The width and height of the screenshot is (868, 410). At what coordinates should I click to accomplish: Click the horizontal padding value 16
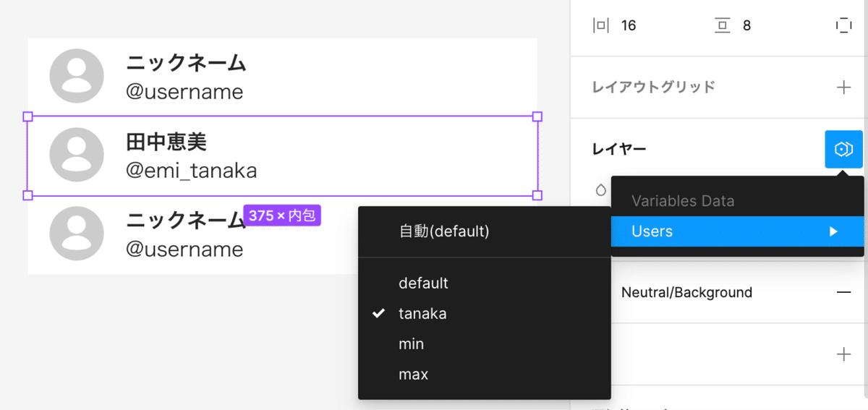click(x=629, y=25)
